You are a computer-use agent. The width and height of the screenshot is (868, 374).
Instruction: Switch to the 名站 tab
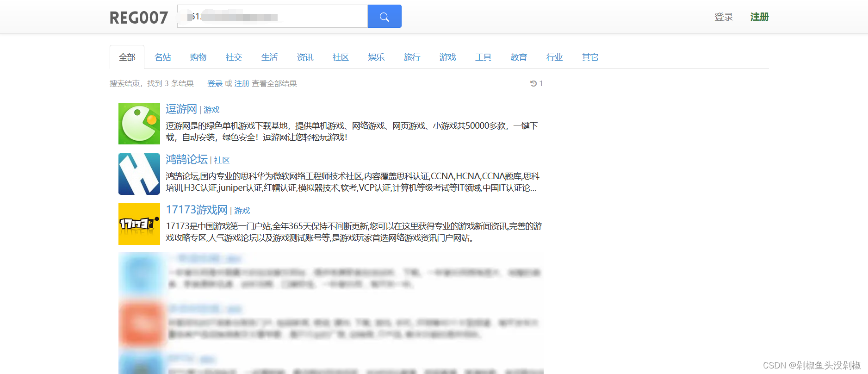click(163, 57)
